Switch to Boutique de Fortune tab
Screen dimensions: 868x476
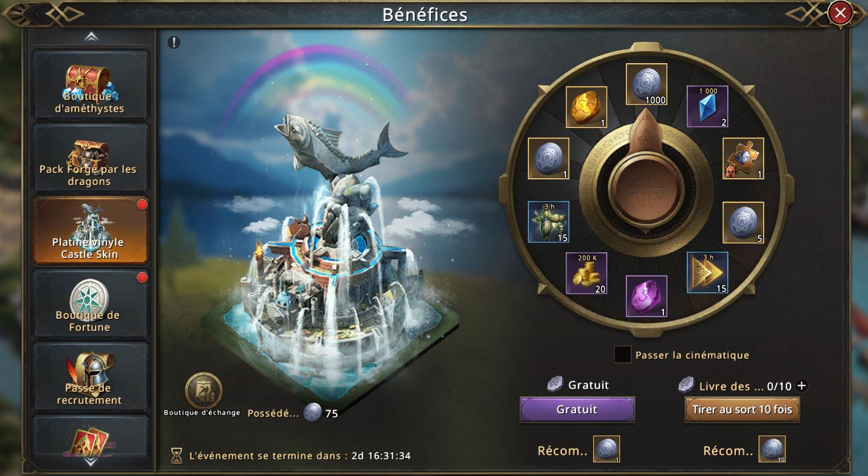coord(89,304)
